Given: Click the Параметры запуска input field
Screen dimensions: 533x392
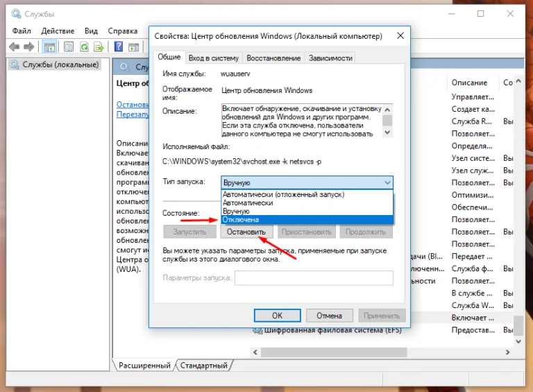Looking at the screenshot, I should point(314,278).
